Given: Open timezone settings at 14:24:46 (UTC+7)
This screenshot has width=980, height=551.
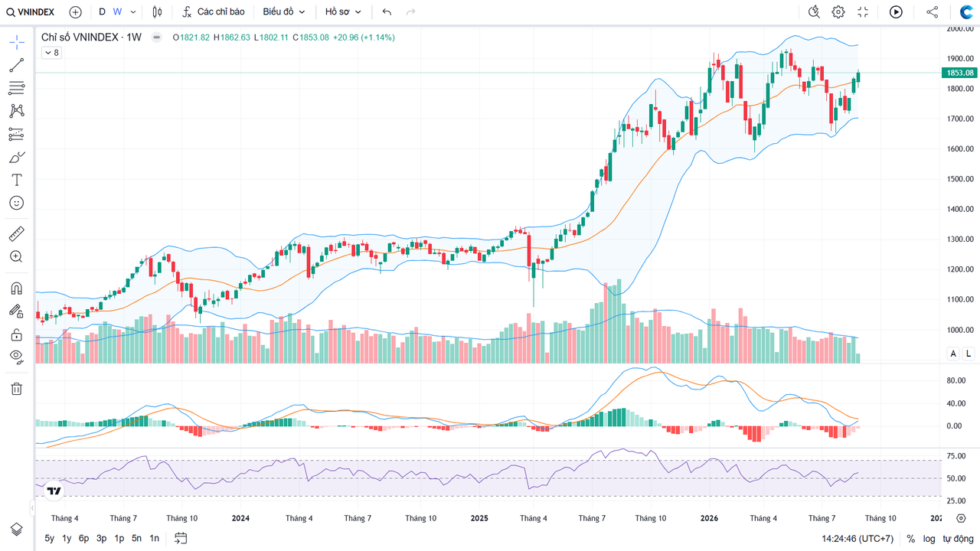Looking at the screenshot, I should pyautogui.click(x=857, y=539).
